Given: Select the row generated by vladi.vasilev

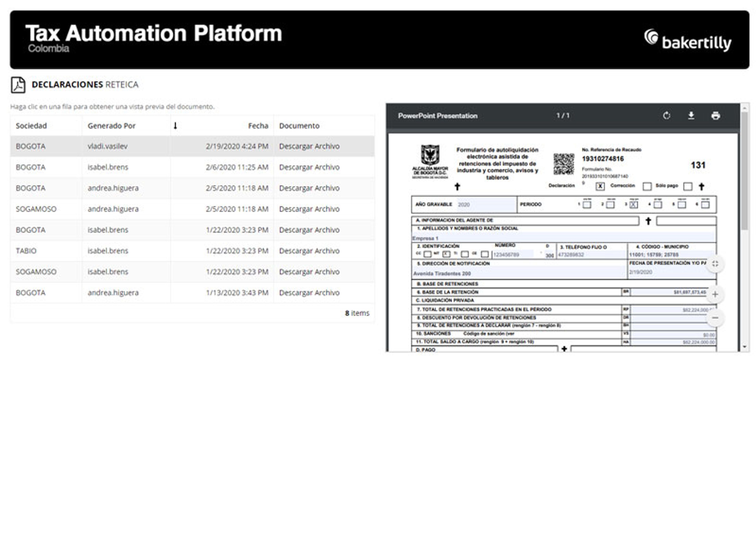Looking at the screenshot, I should point(192,146).
